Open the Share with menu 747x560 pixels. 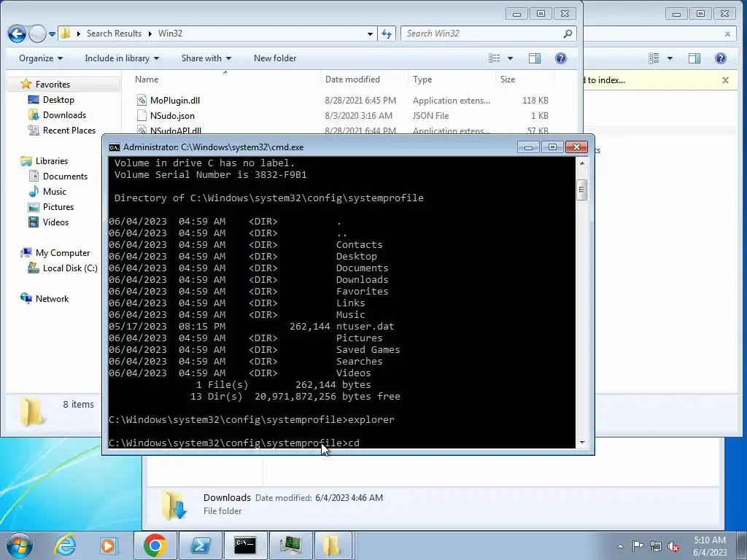pyautogui.click(x=206, y=58)
